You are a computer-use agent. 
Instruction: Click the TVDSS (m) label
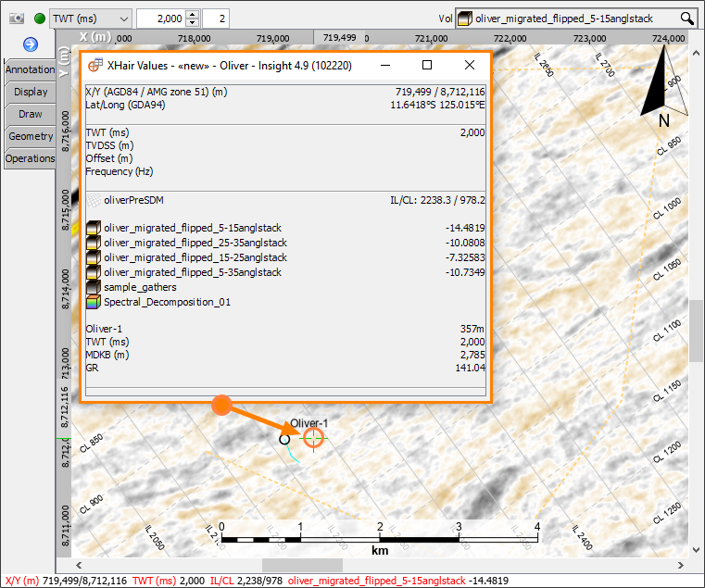point(109,145)
